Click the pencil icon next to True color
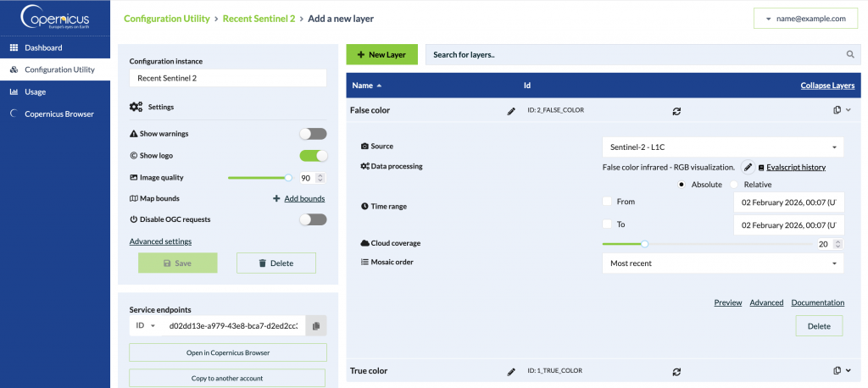The width and height of the screenshot is (868, 388). point(511,372)
